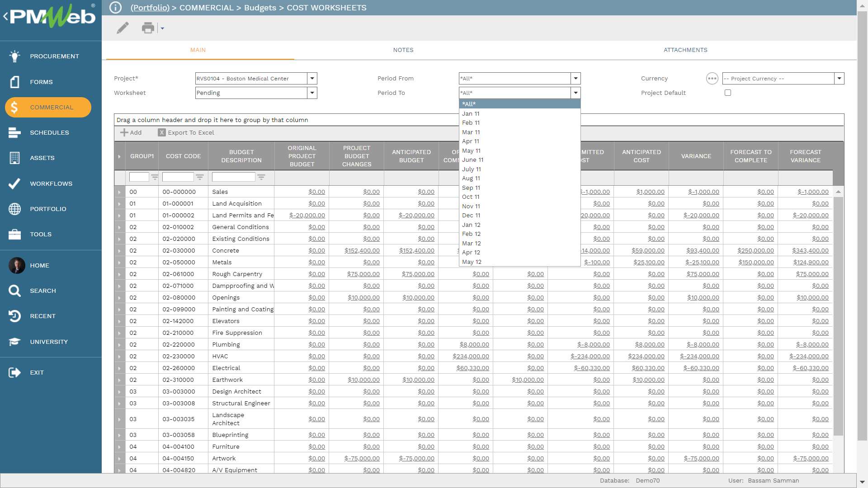868x488 pixels.
Task: Click the grid scroll up arrow
Action: click(838, 192)
